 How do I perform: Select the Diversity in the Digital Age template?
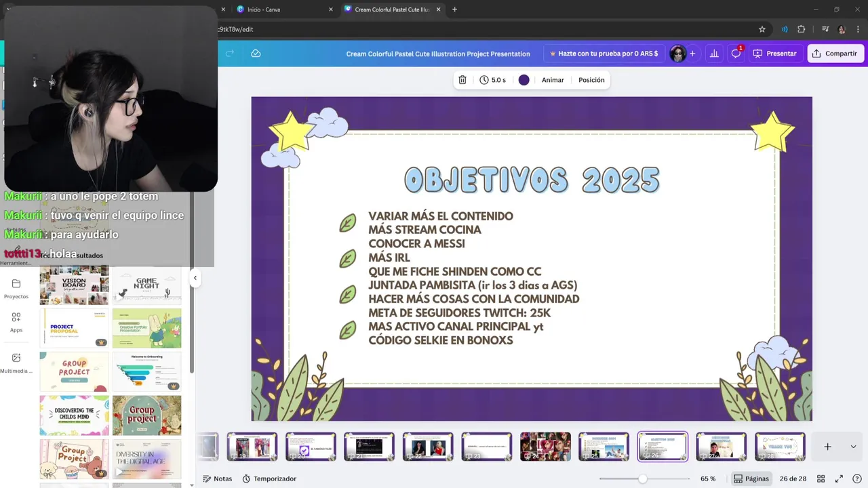(x=146, y=459)
